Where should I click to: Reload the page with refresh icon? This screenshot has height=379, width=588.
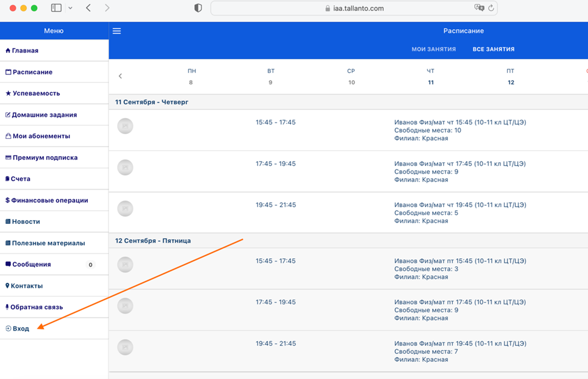(491, 8)
